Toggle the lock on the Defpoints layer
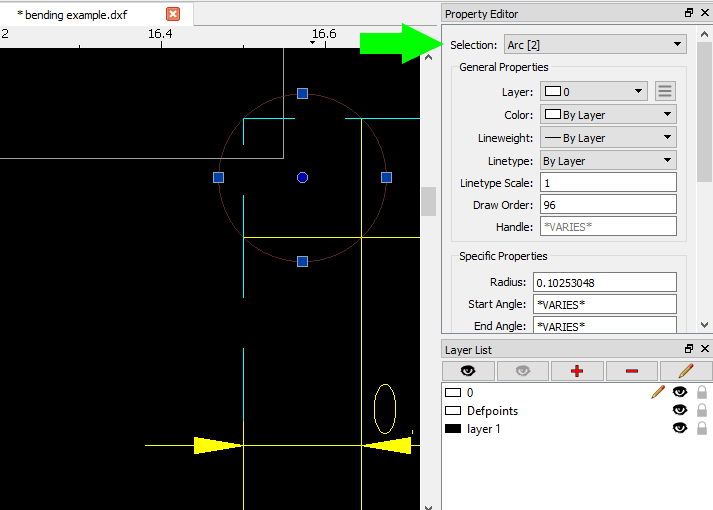Image resolution: width=713 pixels, height=510 pixels. (x=702, y=410)
